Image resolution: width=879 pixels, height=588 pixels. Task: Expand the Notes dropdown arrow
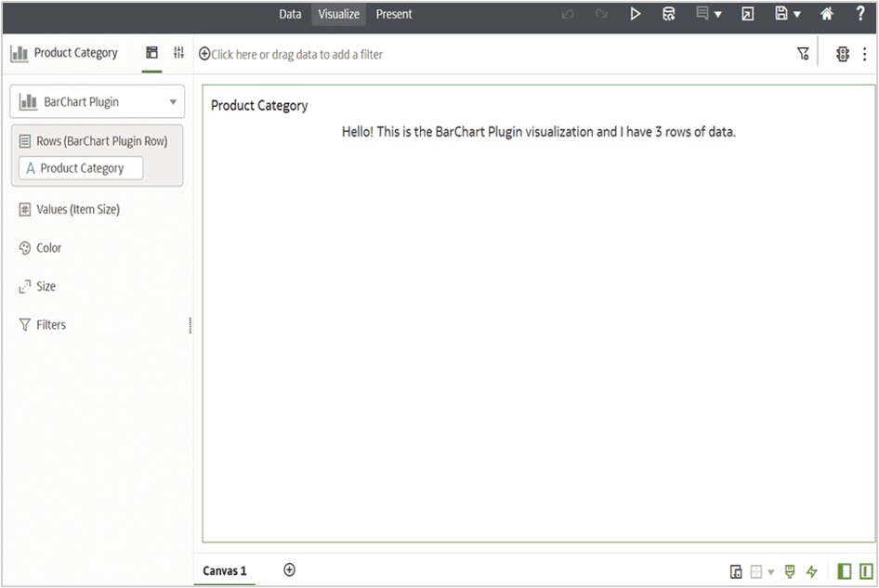pos(717,15)
